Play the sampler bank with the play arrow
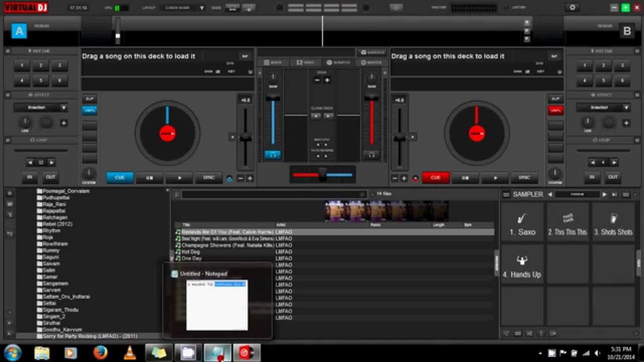The width and height of the screenshot is (644, 362). click(x=605, y=195)
